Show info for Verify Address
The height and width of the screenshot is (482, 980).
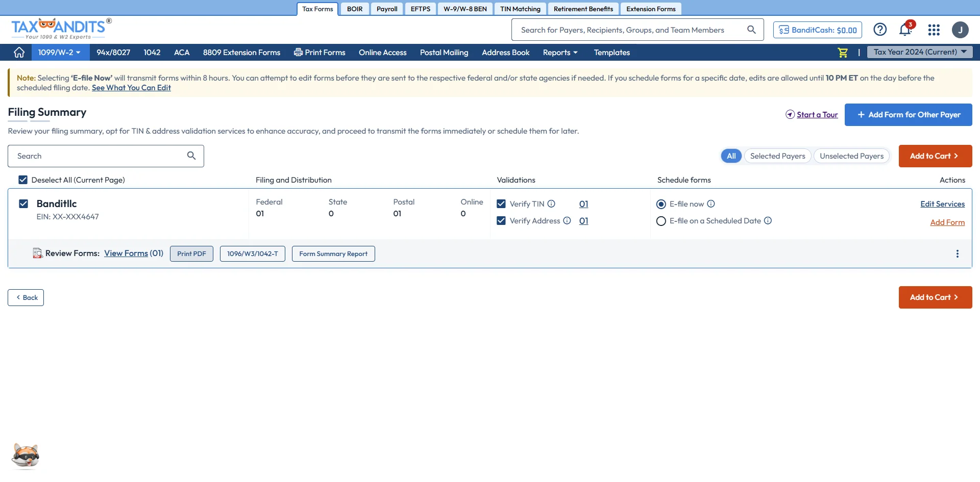tap(567, 220)
